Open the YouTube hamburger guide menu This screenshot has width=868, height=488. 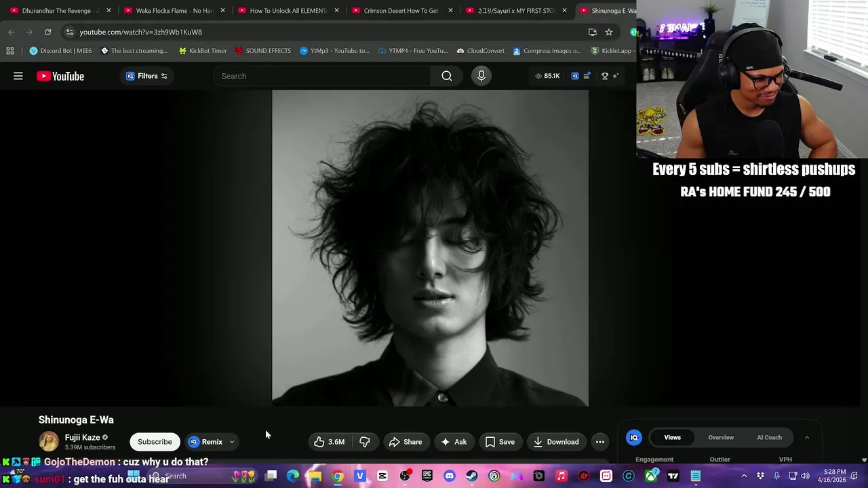[x=18, y=76]
